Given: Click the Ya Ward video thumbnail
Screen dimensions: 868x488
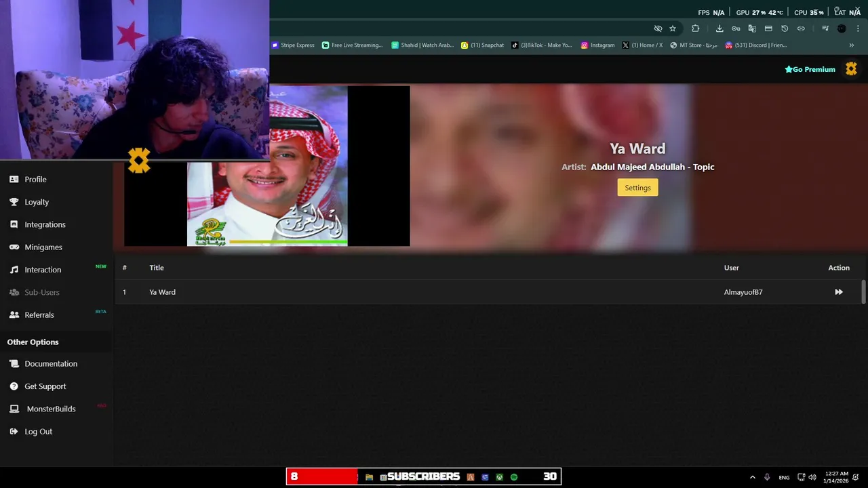Looking at the screenshot, I should click(x=267, y=166).
